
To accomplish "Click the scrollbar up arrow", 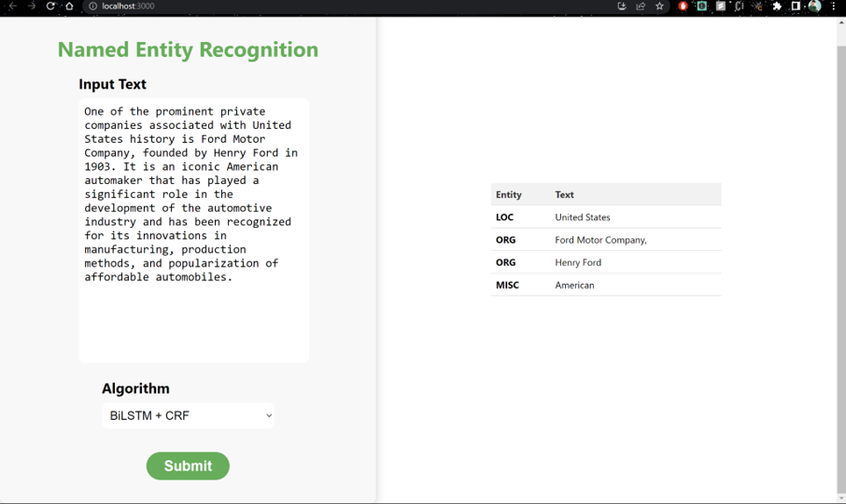I will (x=841, y=22).
